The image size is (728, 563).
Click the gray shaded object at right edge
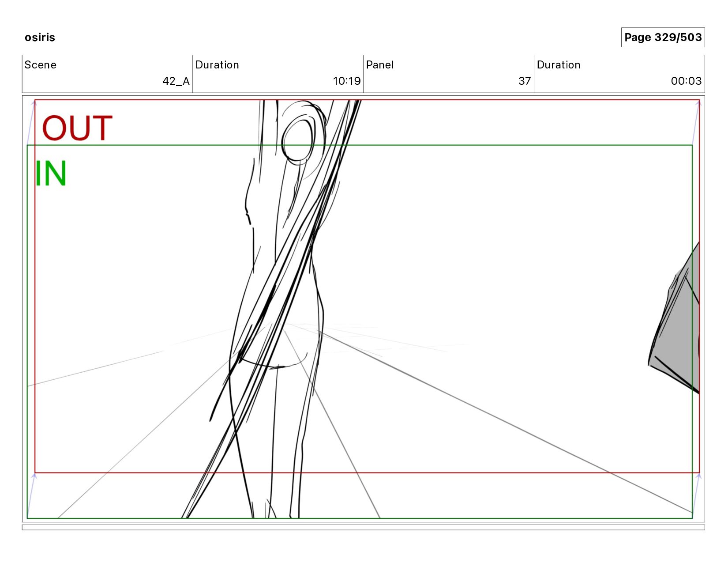pyautogui.click(x=674, y=318)
